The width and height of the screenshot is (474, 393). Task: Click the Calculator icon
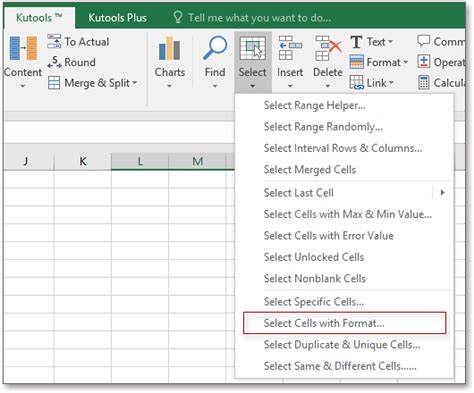(424, 83)
